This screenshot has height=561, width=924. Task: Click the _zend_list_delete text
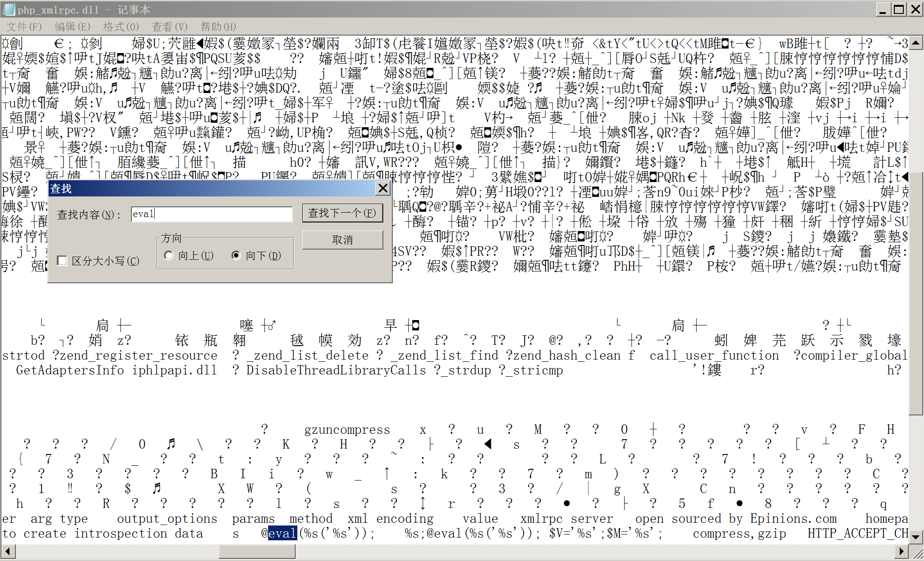(x=308, y=355)
